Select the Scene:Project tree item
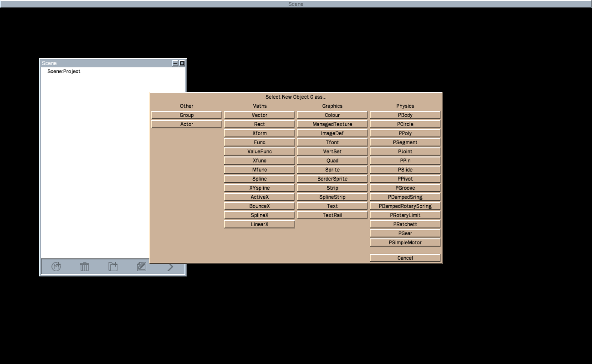Screen dimensions: 592x364 64,71
